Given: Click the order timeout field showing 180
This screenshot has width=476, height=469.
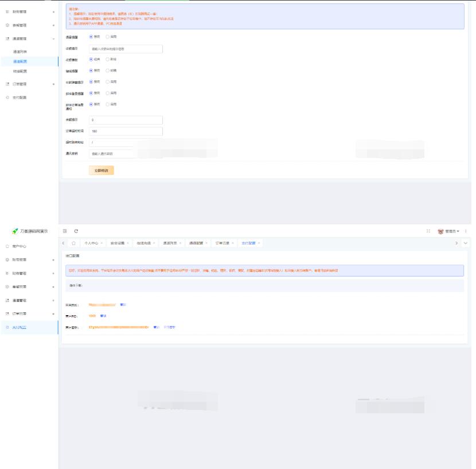Looking at the screenshot, I should click(126, 131).
